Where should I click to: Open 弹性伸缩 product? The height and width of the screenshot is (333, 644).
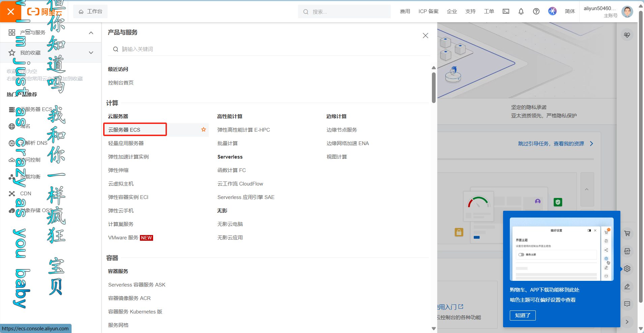tap(118, 170)
